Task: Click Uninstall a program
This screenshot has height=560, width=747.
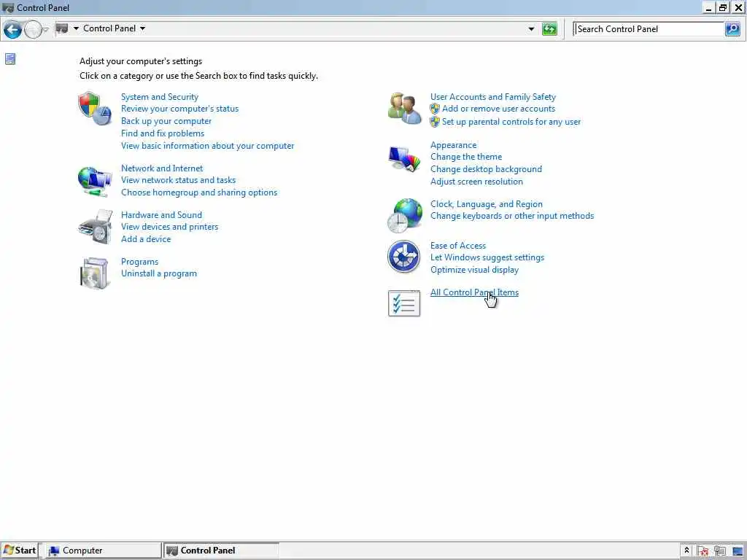Action: (x=158, y=273)
